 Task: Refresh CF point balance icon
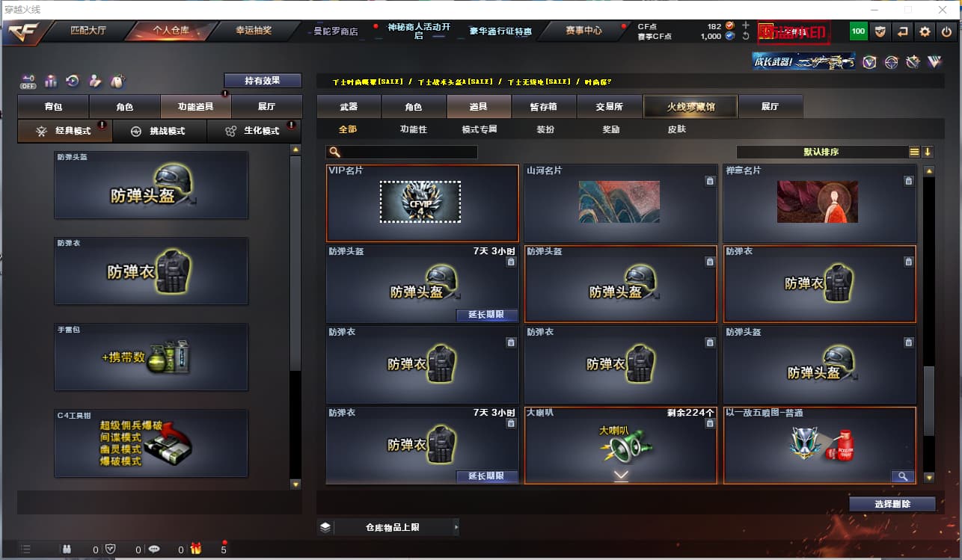click(746, 36)
